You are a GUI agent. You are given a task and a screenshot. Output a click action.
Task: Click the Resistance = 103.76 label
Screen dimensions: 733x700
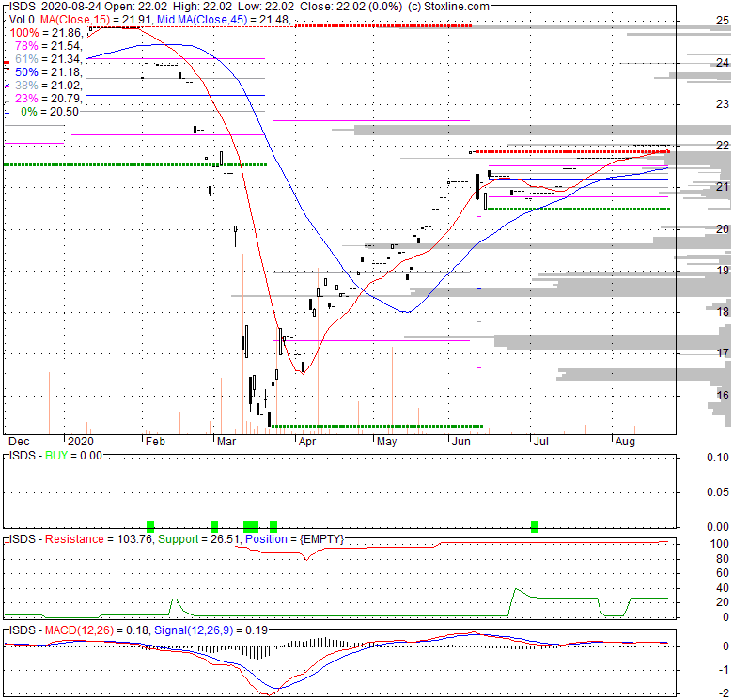[x=99, y=539]
